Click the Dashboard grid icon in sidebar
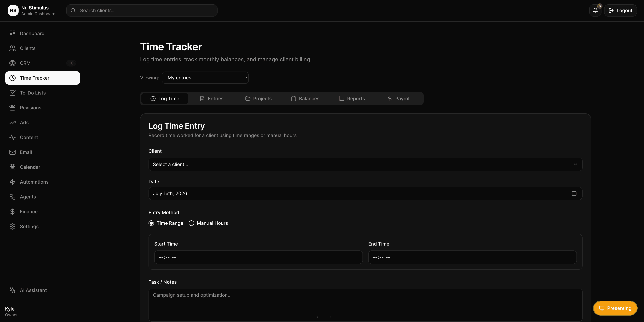The width and height of the screenshot is (644, 322). click(12, 34)
